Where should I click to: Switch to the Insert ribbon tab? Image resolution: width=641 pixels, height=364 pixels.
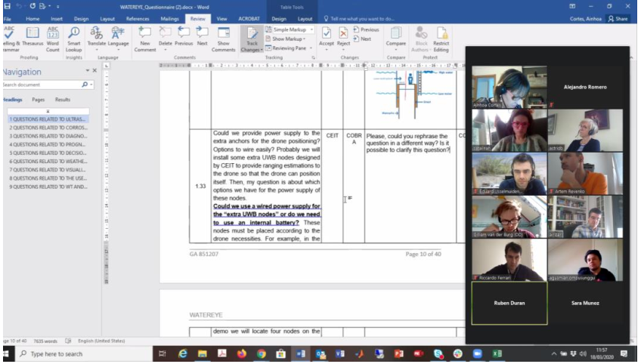[57, 19]
